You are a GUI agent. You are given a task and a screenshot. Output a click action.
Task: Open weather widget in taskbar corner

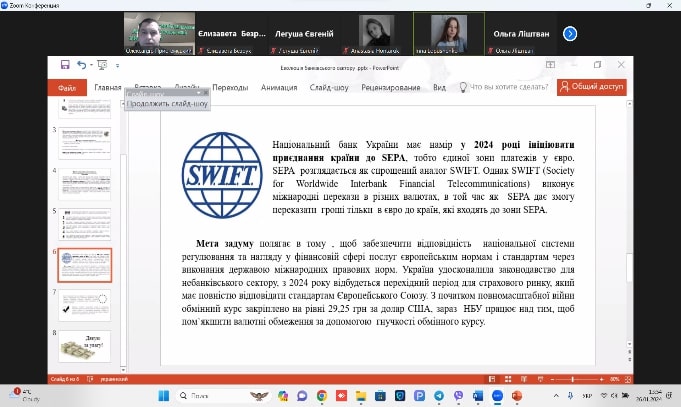[x=25, y=395]
